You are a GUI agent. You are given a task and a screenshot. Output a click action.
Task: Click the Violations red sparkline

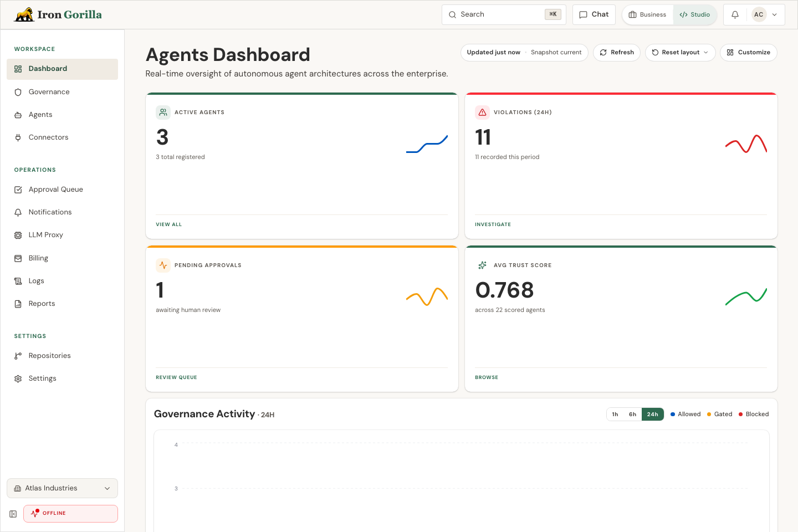point(746,144)
